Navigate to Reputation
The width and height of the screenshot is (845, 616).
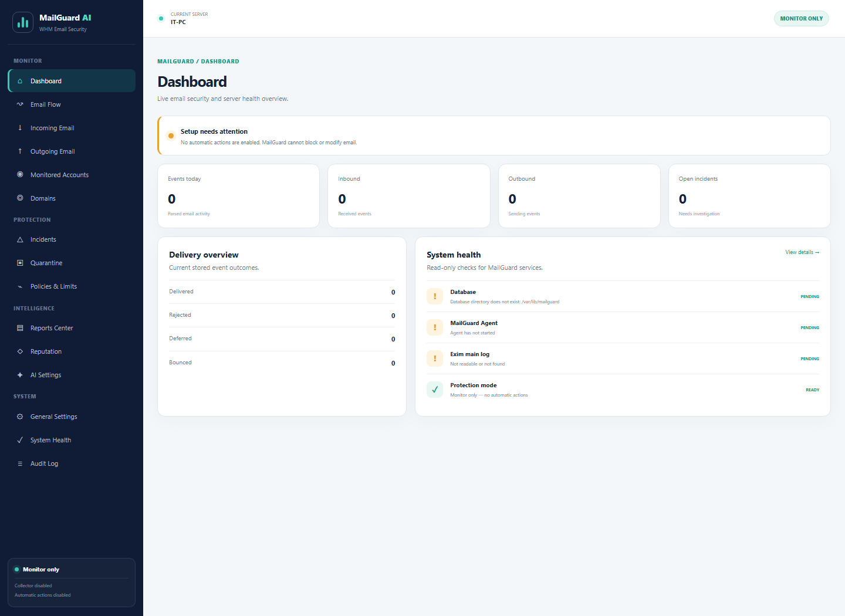[x=72, y=351]
